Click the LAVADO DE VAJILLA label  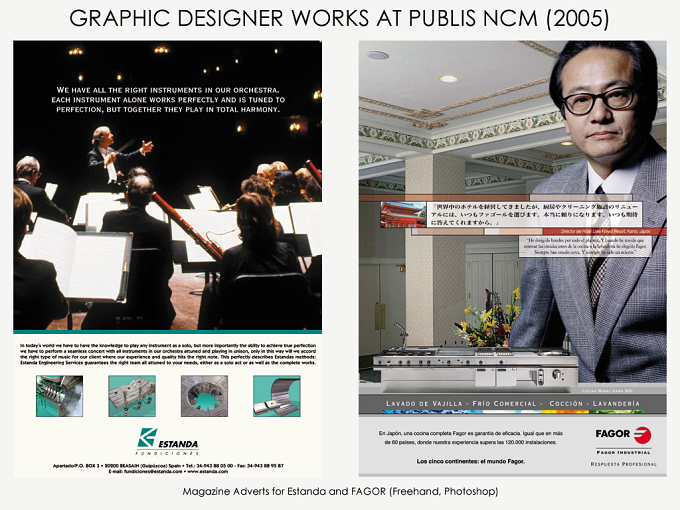(x=424, y=404)
